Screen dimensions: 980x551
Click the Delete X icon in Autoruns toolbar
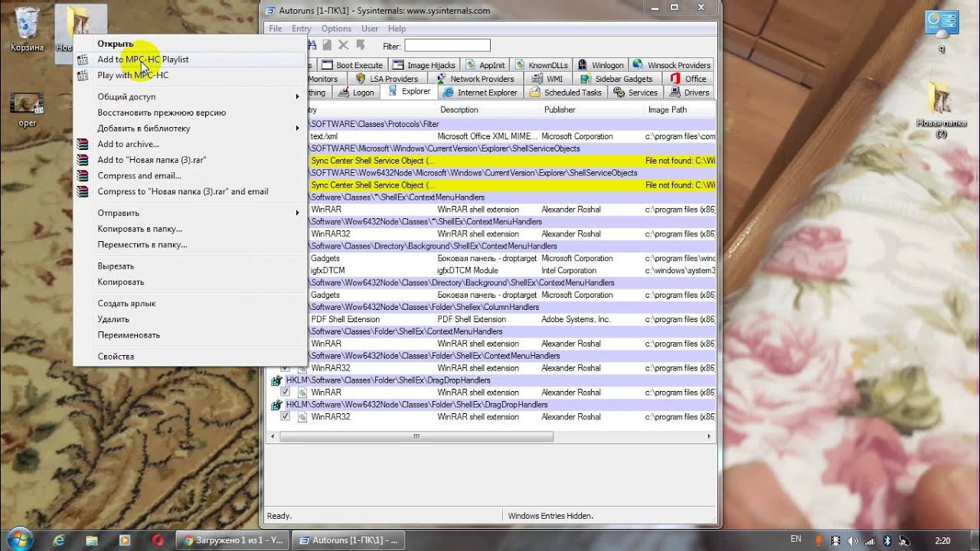pyautogui.click(x=343, y=46)
